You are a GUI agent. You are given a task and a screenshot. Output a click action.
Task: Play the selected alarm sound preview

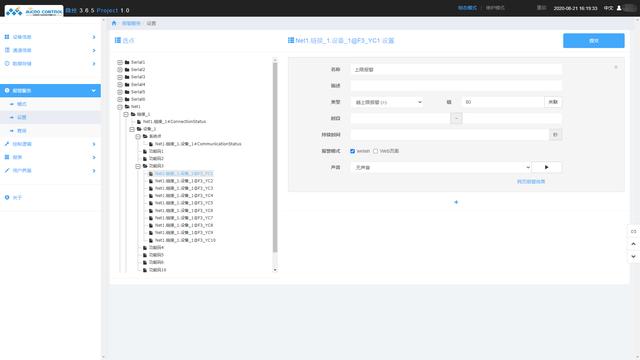[x=547, y=167]
